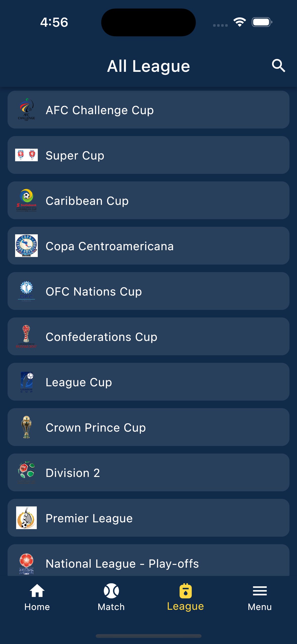This screenshot has height=644, width=297.
Task: Select the Copa Centroamericana badge
Action: pos(26,246)
